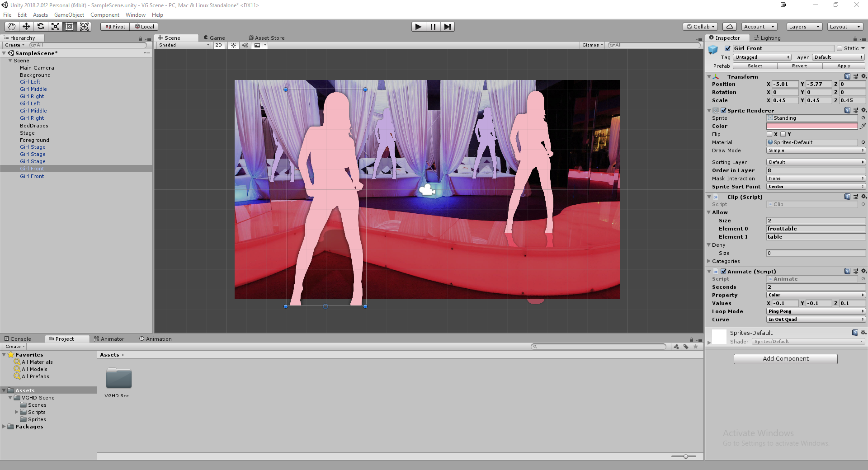Open the GameObject menu
This screenshot has width=868, height=470.
pyautogui.click(x=69, y=15)
